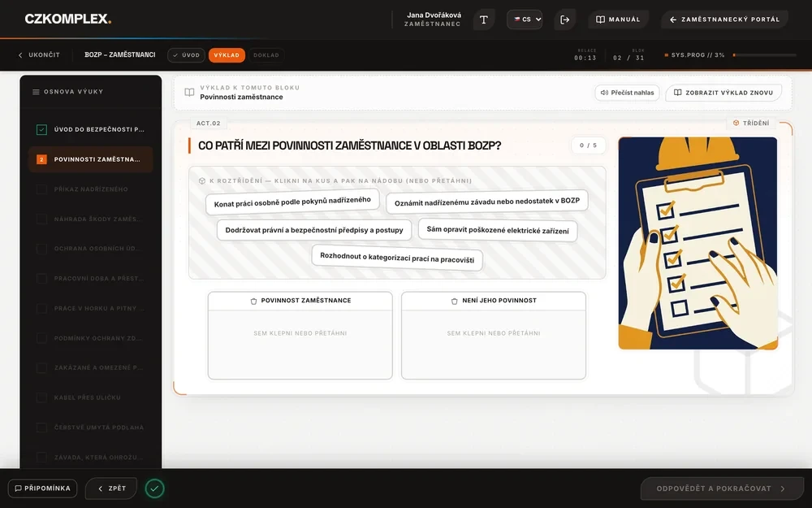Click the text size T icon
Screen dimensions: 812x508
(x=484, y=20)
